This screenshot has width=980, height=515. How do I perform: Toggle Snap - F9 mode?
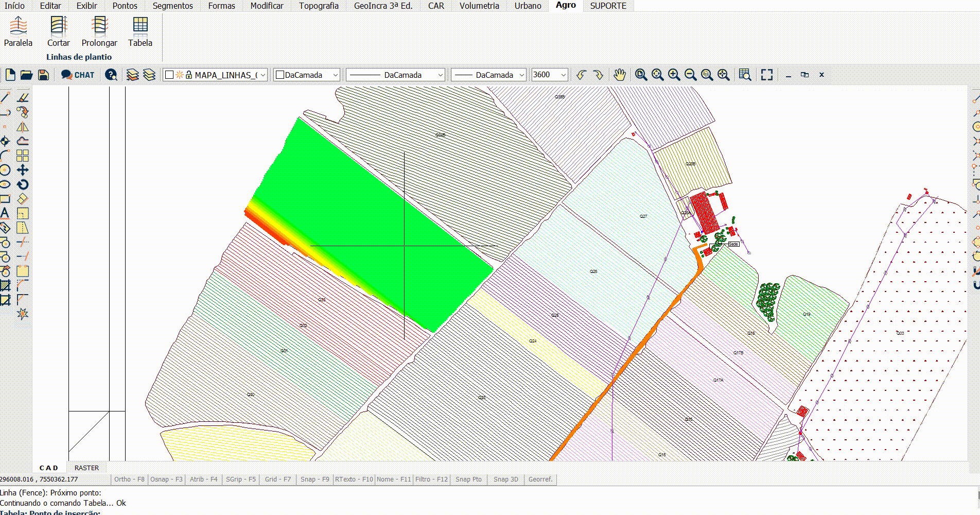tap(314, 479)
